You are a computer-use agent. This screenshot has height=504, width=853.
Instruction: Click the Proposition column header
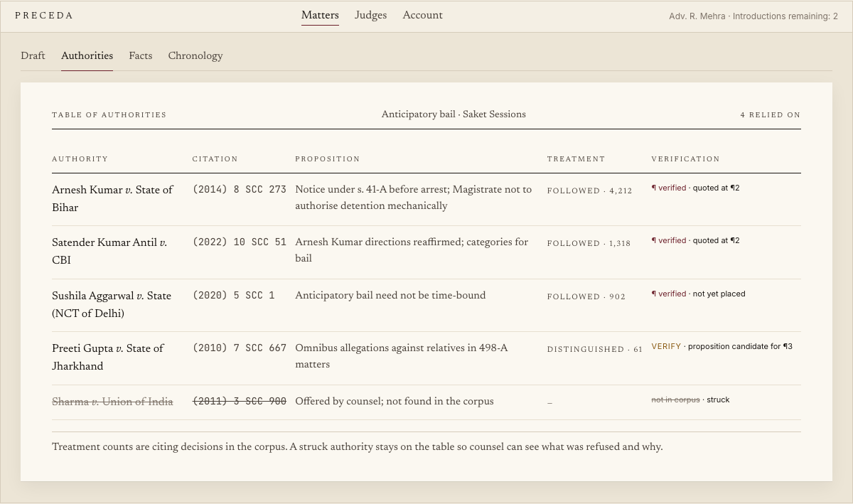coord(328,159)
